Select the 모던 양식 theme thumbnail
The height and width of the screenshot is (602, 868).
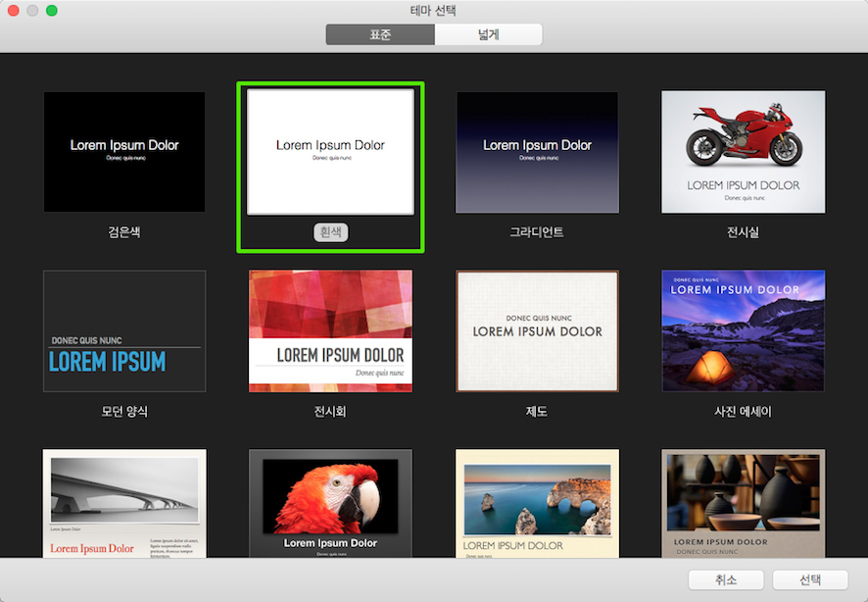tap(124, 331)
